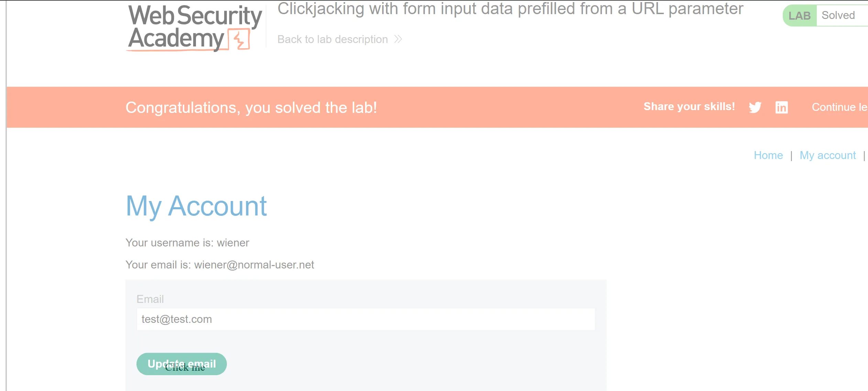The height and width of the screenshot is (391, 868).
Task: Click the Share your skills! text
Action: tap(689, 107)
